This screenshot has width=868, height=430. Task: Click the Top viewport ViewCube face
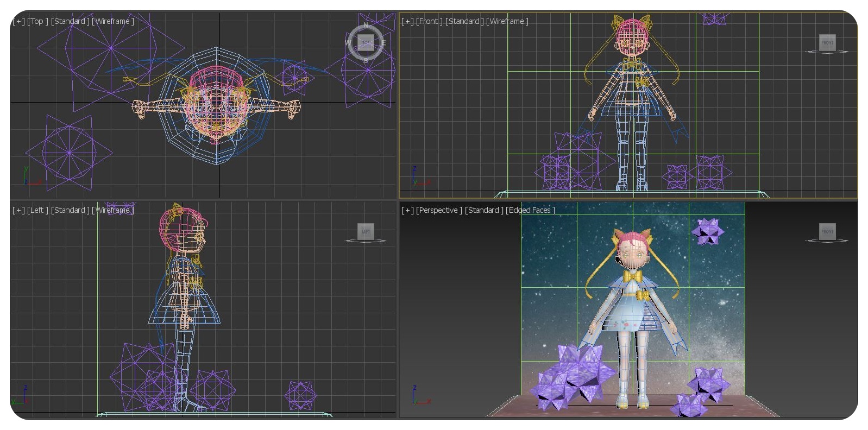click(x=366, y=42)
